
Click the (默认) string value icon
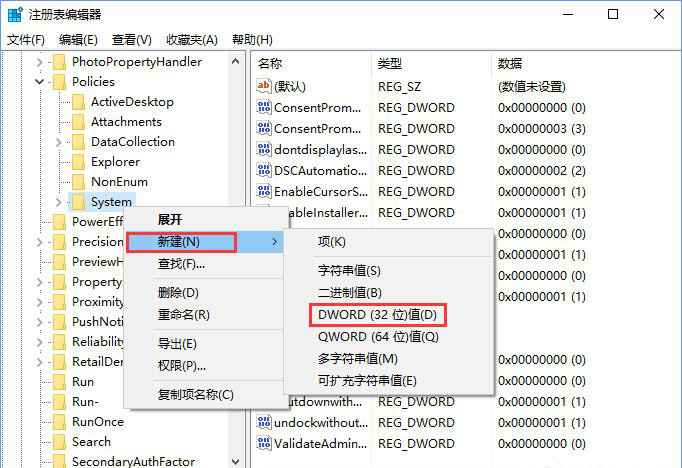[x=264, y=87]
